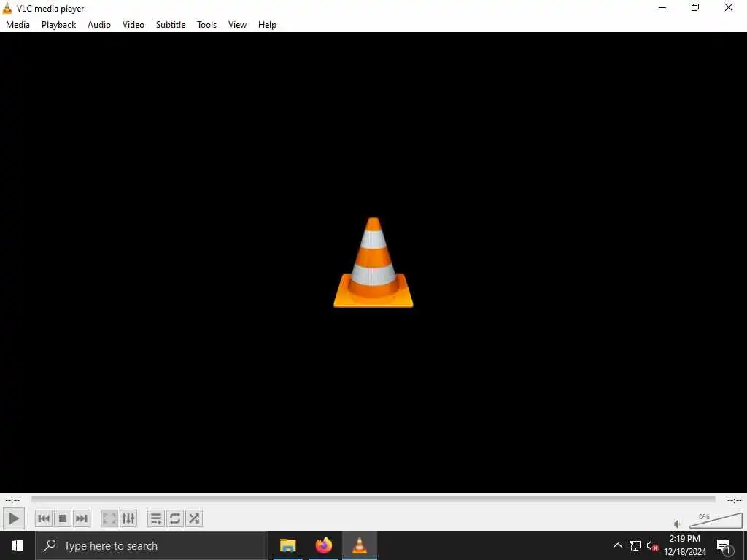Close the VLC media player window
747x560 pixels.
729,7
